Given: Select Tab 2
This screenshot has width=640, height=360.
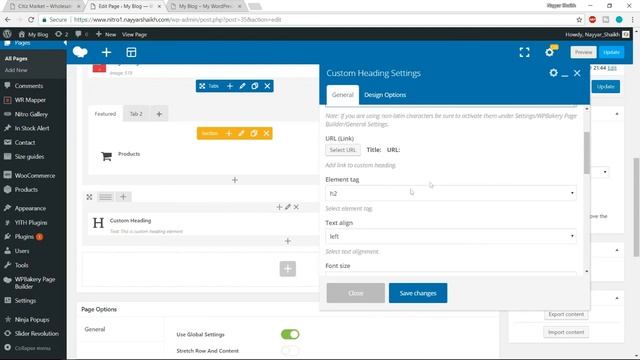Looking at the screenshot, I should (x=136, y=114).
